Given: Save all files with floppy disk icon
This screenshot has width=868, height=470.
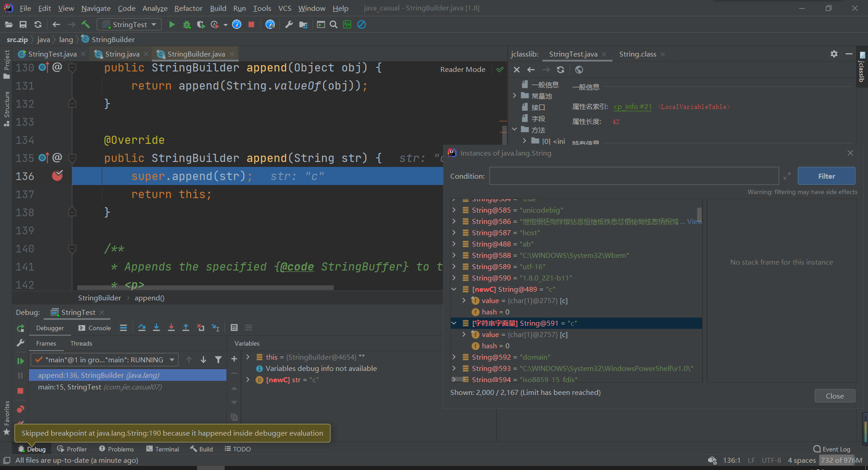Looking at the screenshot, I should point(23,24).
